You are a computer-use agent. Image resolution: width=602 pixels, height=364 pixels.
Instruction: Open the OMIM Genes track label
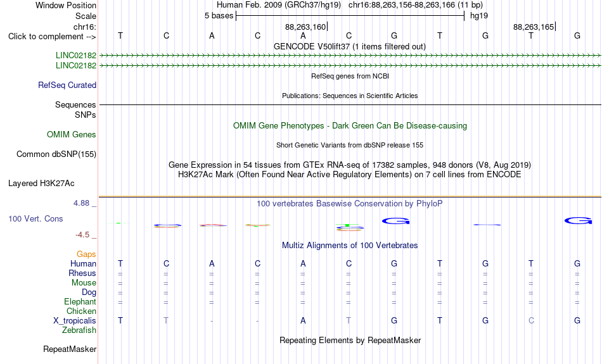(72, 135)
